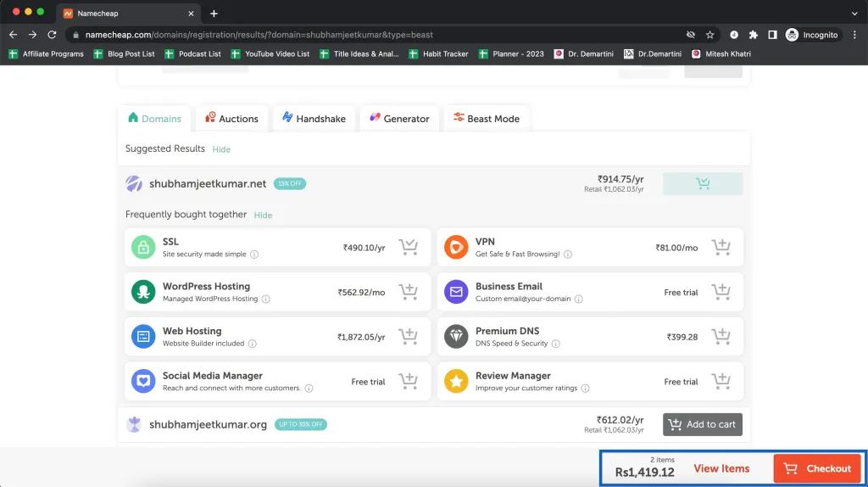This screenshot has height=487, width=868.
Task: Bookmark page with star icon
Action: click(x=709, y=35)
